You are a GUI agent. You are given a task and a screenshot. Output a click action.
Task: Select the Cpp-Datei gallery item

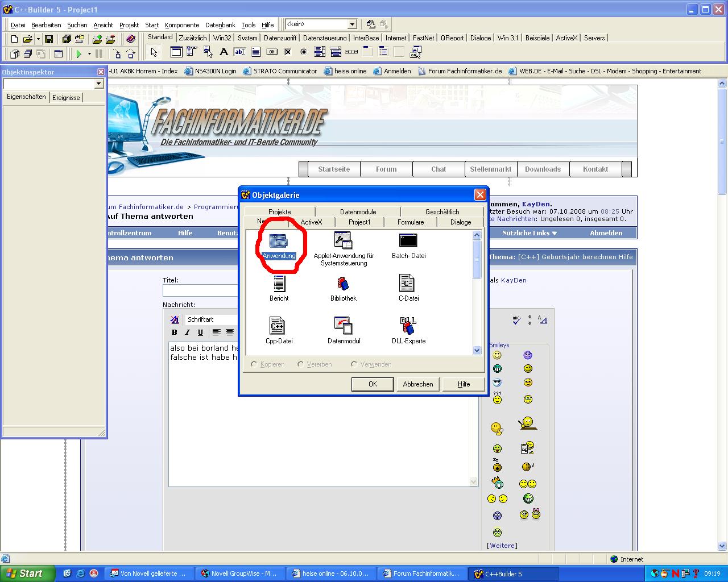279,331
